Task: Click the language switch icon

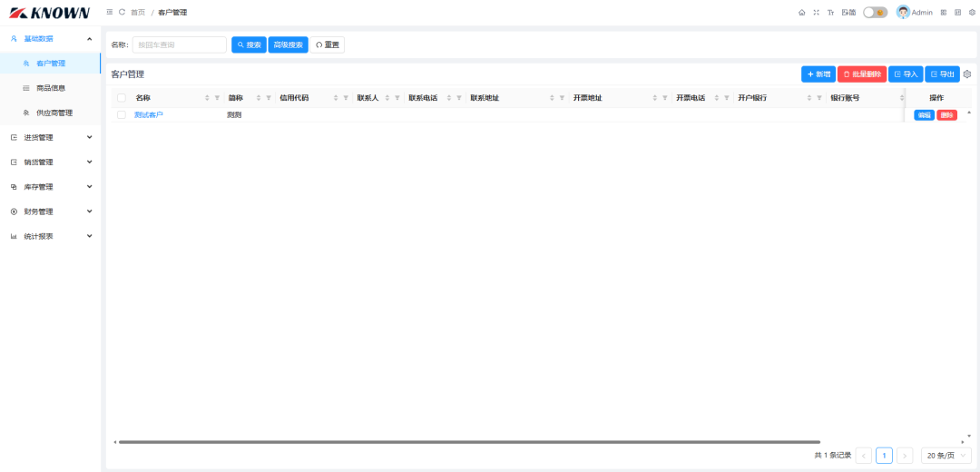Action: pyautogui.click(x=848, y=13)
